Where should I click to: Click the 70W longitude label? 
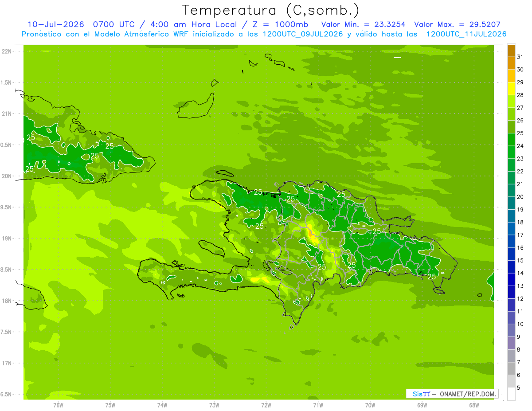[370, 405]
